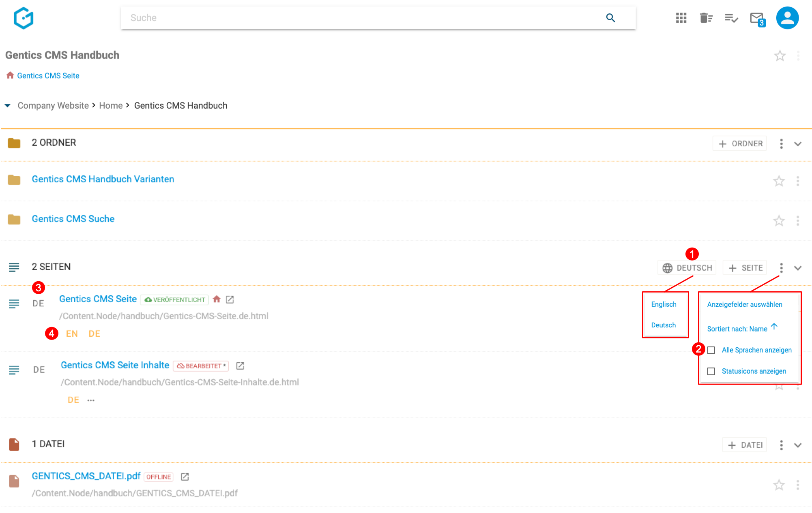Click Sortiert nach: Name menu entry
This screenshot has width=812, height=513.
[742, 328]
